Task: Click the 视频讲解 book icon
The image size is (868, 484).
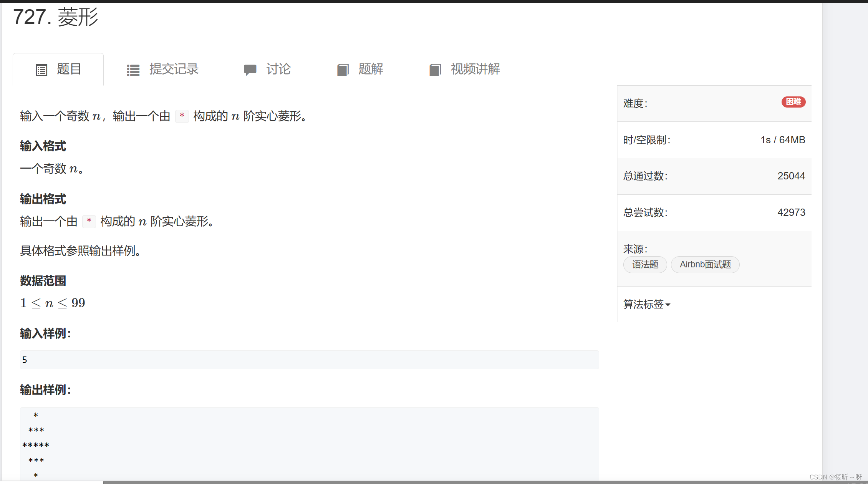Action: pyautogui.click(x=435, y=70)
